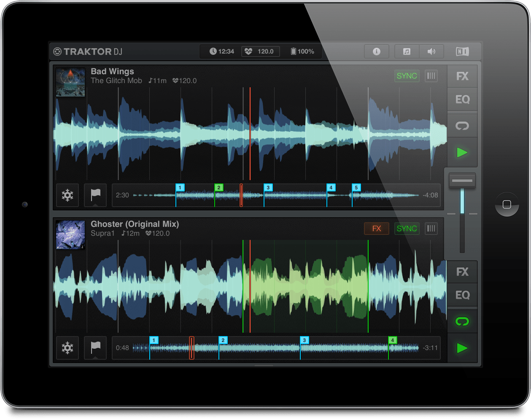This screenshot has width=531, height=420.
Task: Click elapsed time 0:48 on lower deck
Action: click(122, 348)
